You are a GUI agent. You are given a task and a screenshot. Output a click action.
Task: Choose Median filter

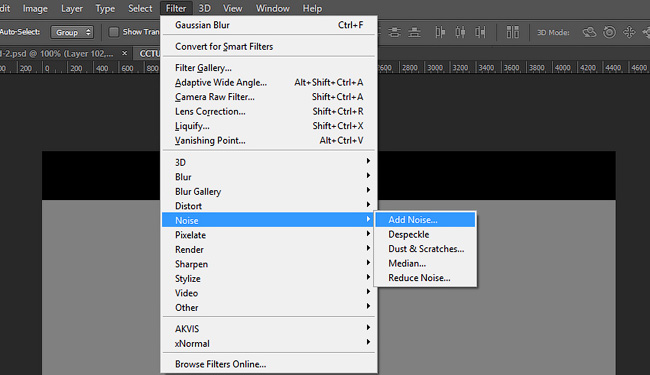425,263
